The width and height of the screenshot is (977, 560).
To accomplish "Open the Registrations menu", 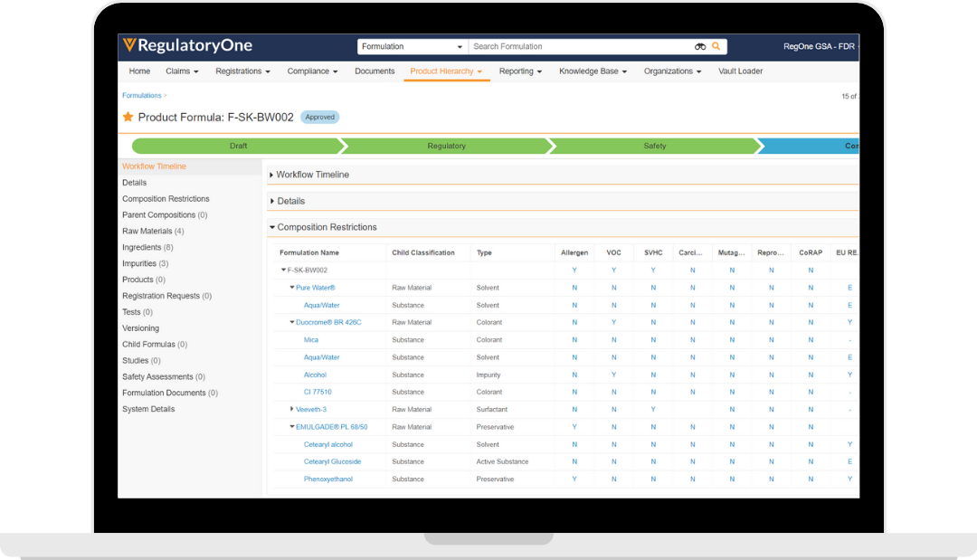I will point(243,71).
